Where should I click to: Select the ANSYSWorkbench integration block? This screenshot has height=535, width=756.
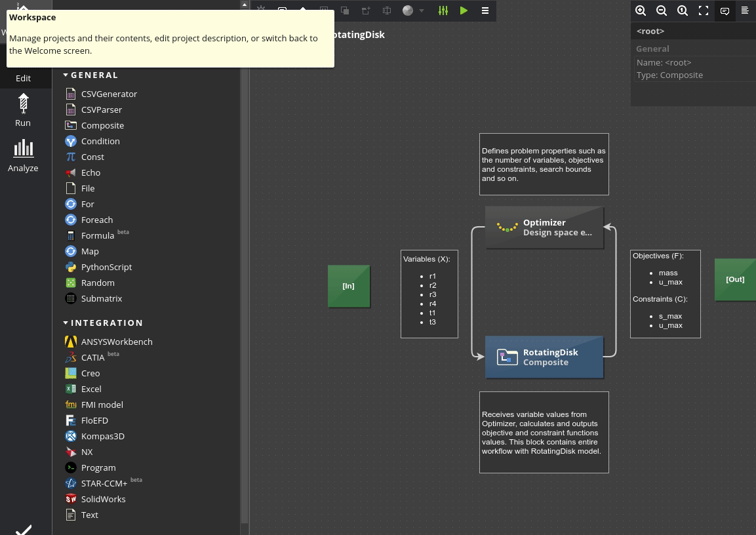pos(109,342)
